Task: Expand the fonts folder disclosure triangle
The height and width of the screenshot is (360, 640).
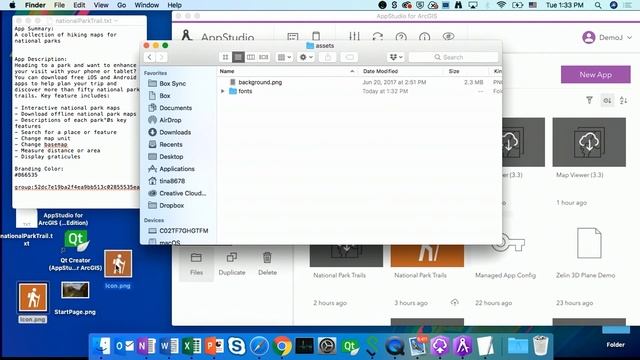Action: (x=222, y=91)
